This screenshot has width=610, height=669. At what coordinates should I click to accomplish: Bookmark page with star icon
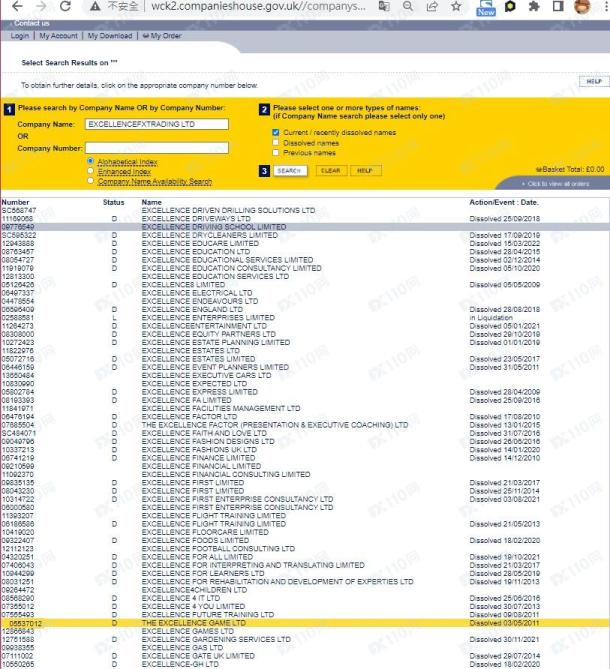click(456, 6)
